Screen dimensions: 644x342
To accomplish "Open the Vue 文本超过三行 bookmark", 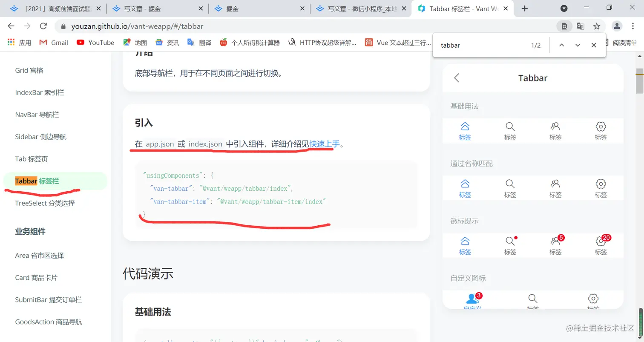I will (398, 42).
